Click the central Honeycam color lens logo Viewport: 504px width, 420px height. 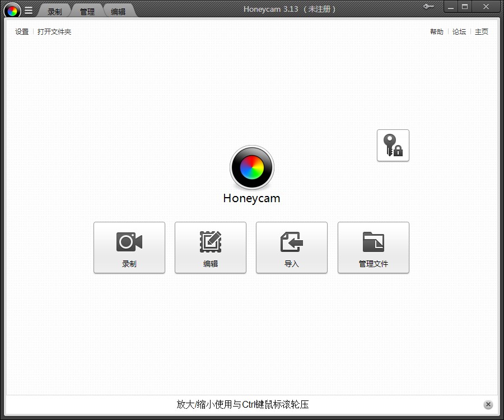pyautogui.click(x=251, y=167)
